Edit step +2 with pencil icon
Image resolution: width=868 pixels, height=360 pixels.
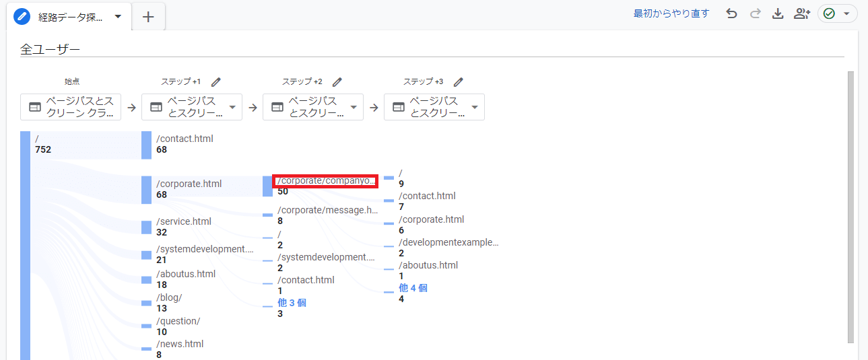[x=337, y=81]
